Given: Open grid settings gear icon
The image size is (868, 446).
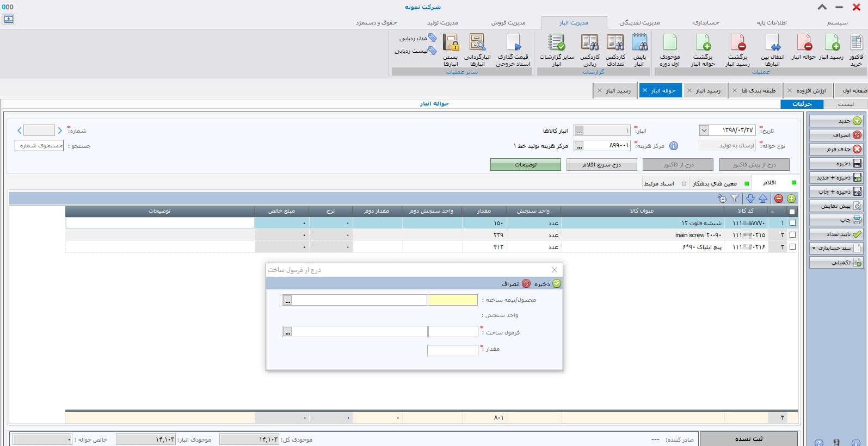Looking at the screenshot, I should click(722, 199).
